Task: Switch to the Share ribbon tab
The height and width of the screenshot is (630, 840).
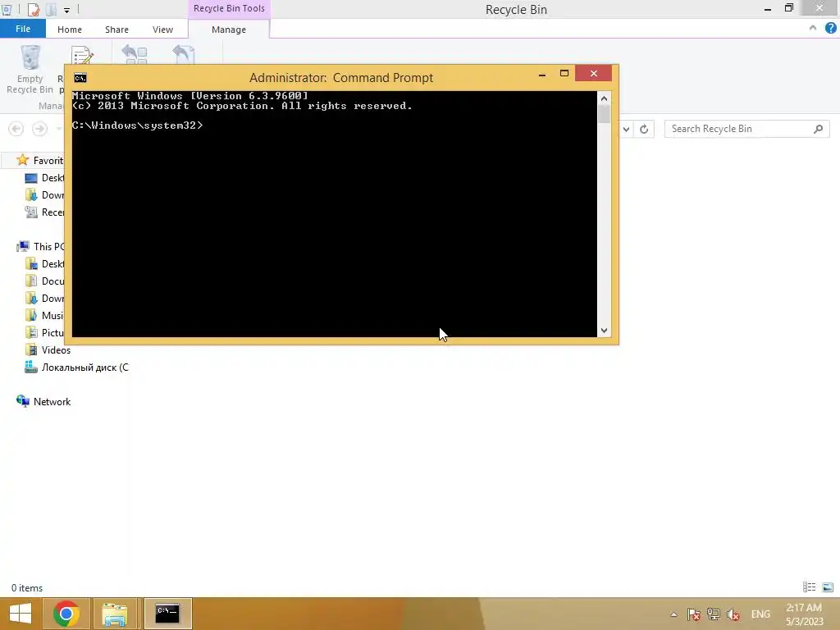Action: tap(116, 30)
